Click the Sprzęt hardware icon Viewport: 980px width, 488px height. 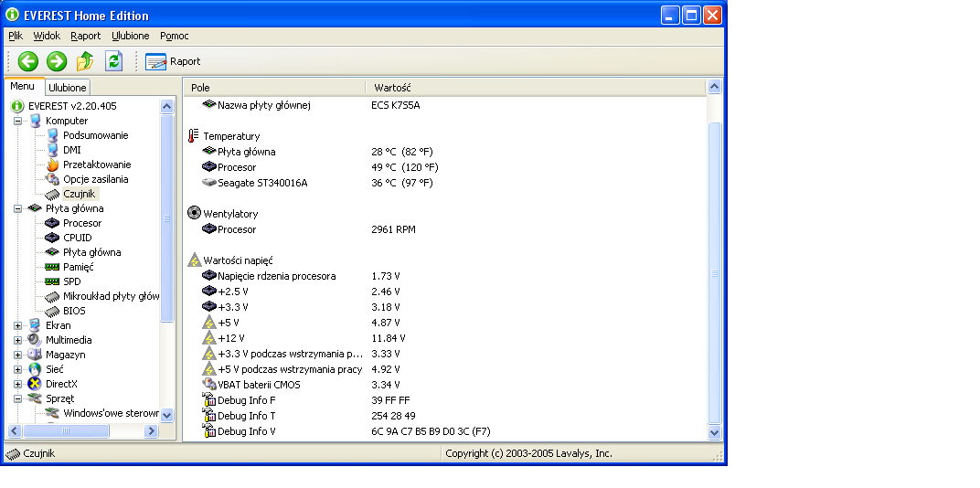(35, 398)
